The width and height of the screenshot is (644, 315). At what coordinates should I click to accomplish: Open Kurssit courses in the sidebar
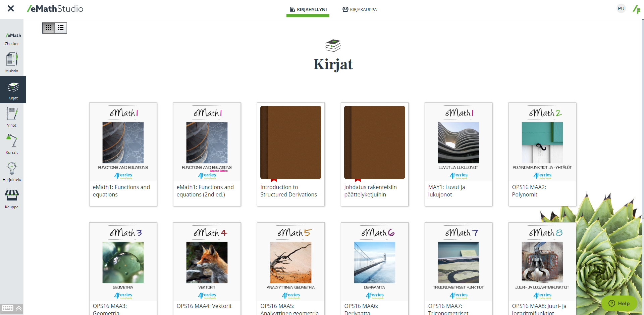(x=12, y=144)
